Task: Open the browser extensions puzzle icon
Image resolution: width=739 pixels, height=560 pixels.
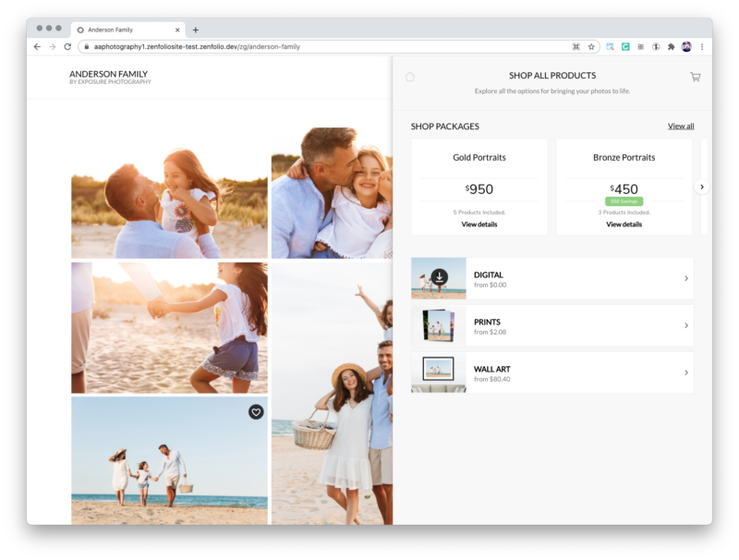Action: pos(671,46)
